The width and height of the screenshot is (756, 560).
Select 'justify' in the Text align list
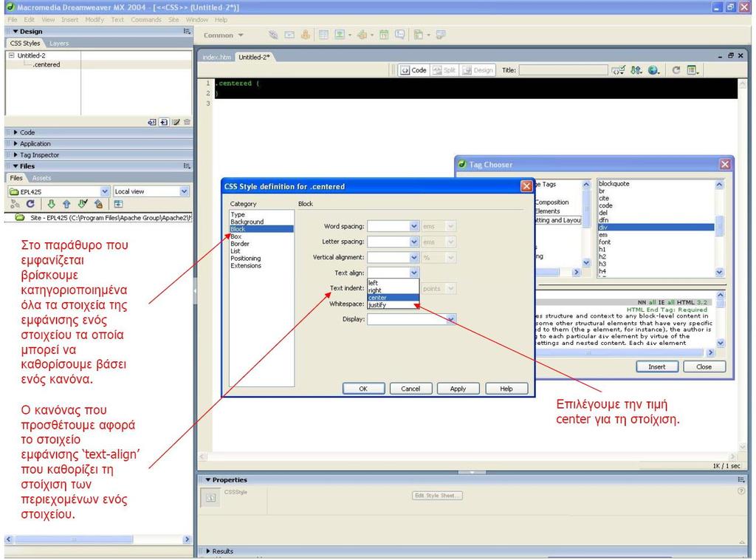[393, 305]
